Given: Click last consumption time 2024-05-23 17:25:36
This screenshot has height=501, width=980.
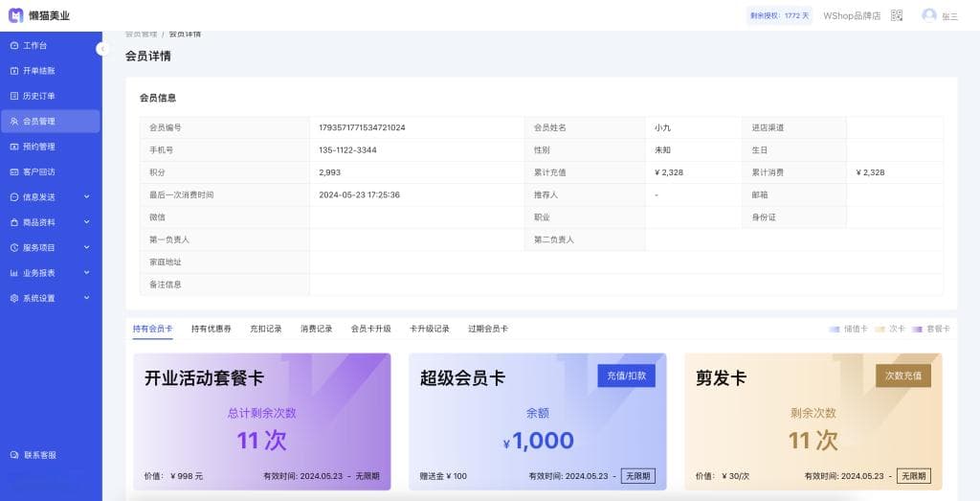Looking at the screenshot, I should coord(360,195).
